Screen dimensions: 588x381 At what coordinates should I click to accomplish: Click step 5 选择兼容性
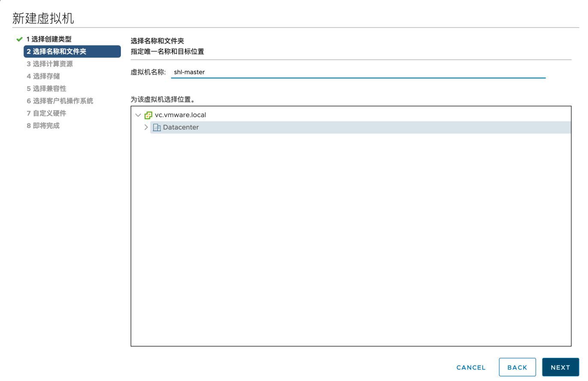(x=46, y=89)
